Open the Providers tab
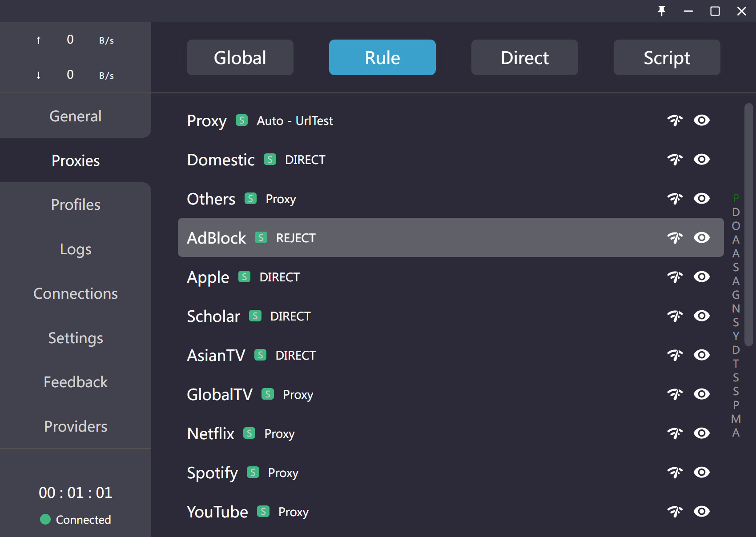The width and height of the screenshot is (756, 537). 76,426
